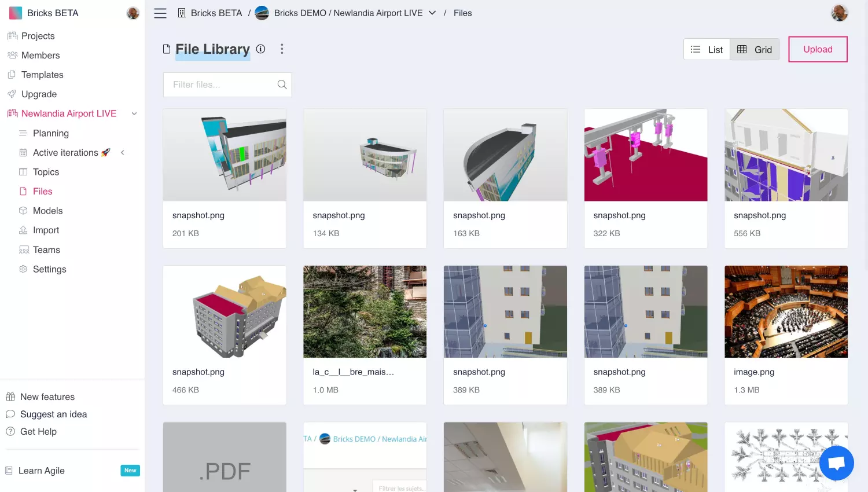Go to Topics in the sidebar

click(46, 172)
